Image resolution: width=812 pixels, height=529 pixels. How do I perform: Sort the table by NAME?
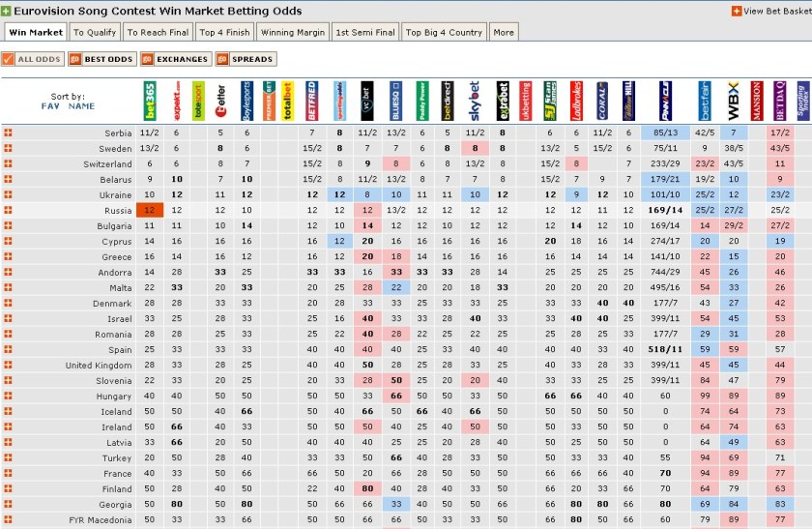coord(81,106)
